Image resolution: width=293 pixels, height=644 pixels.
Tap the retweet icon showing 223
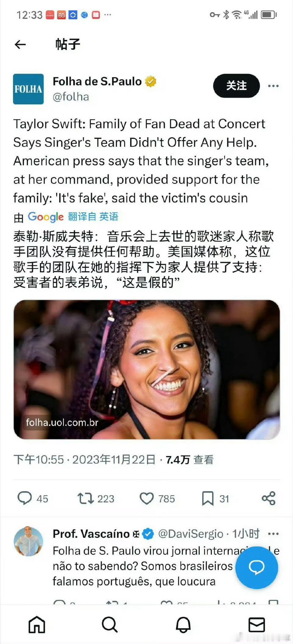85,498
